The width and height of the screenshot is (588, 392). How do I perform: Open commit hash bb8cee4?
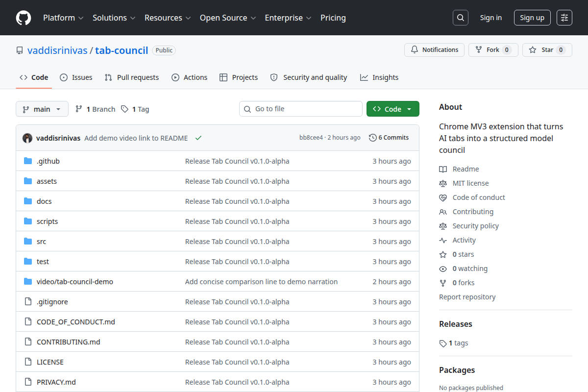[311, 138]
